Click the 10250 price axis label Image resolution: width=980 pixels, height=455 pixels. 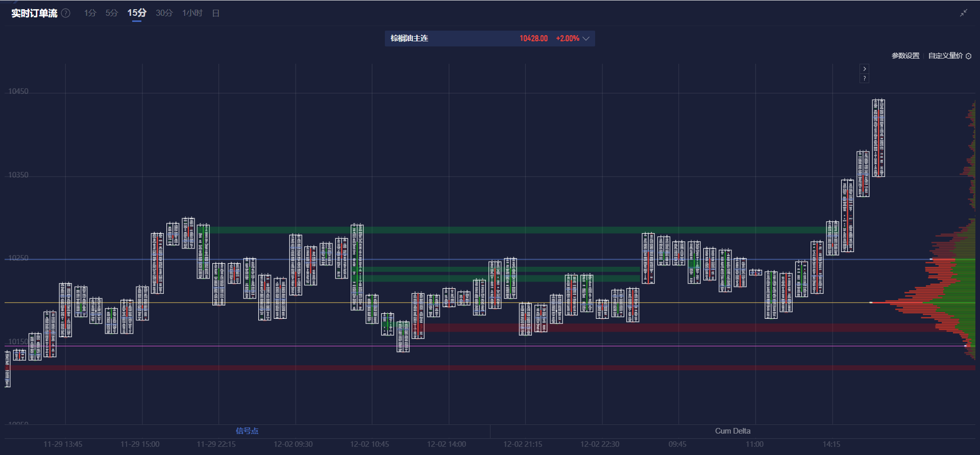[18, 258]
